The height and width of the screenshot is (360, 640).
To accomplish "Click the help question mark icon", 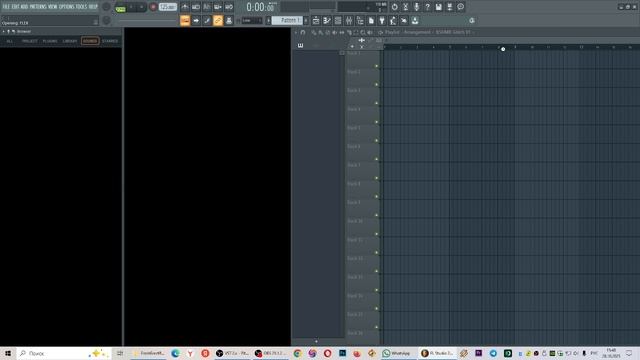I will (x=427, y=7).
